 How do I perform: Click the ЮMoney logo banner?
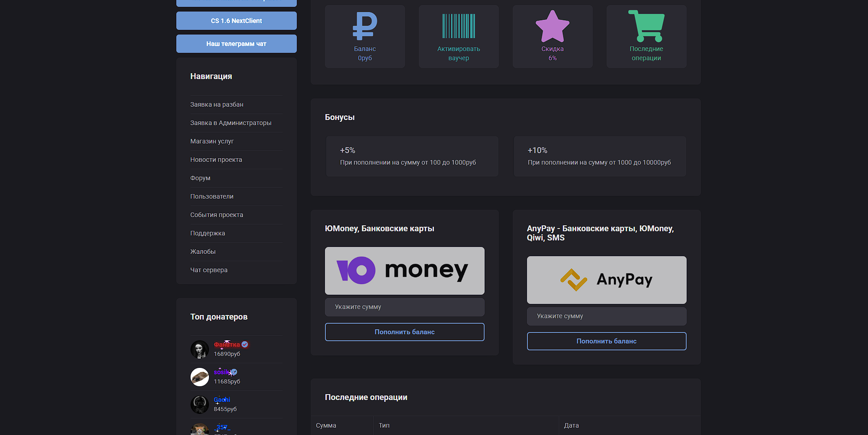405,271
